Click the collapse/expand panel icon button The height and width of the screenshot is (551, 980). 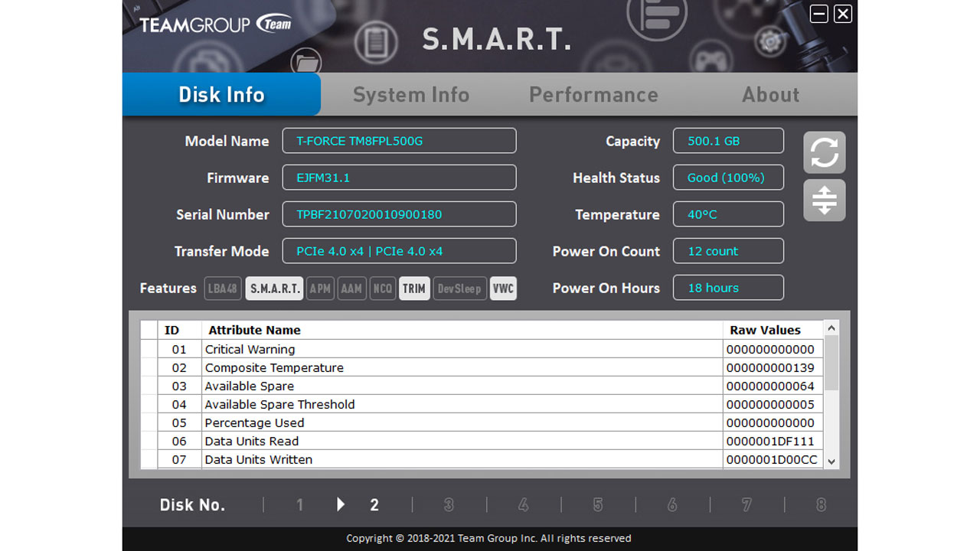tap(825, 201)
